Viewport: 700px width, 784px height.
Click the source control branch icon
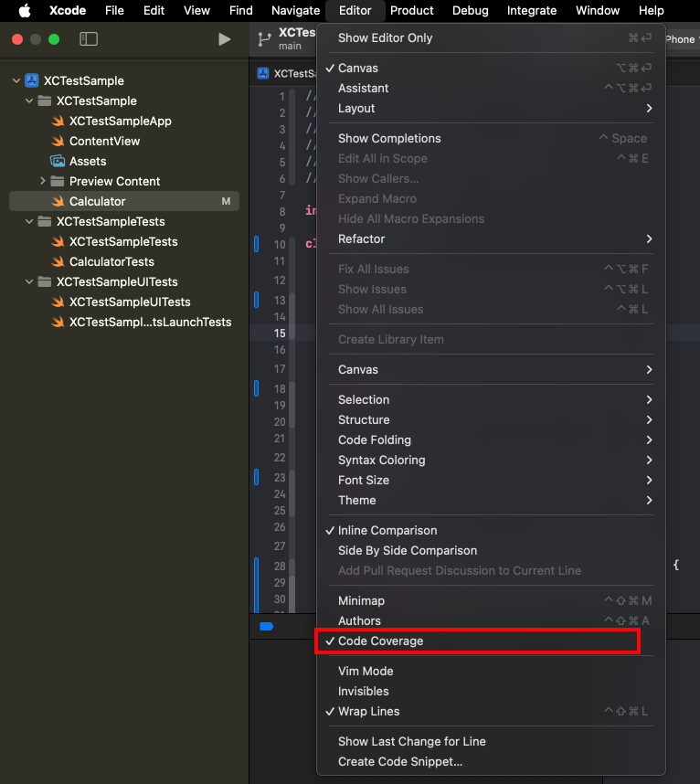(264, 39)
